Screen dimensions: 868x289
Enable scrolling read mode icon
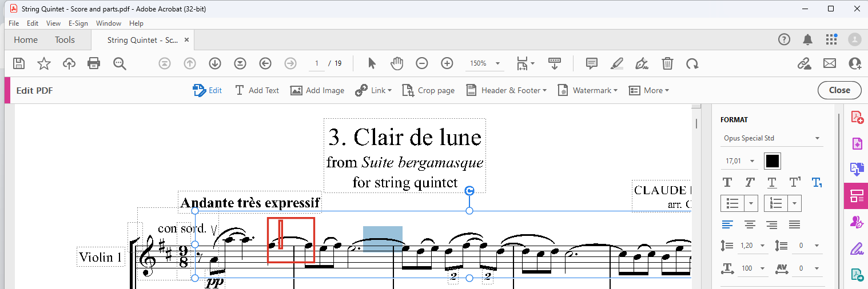click(x=554, y=63)
